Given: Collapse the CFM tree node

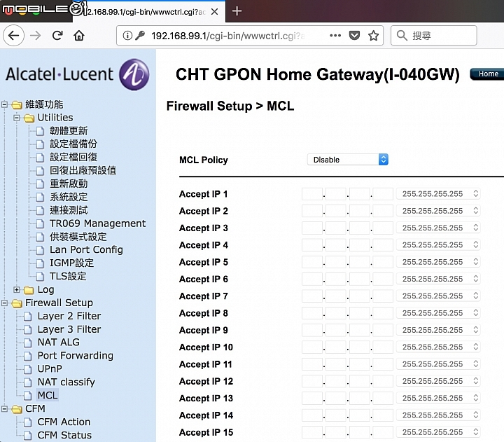Looking at the screenshot, I should coord(4,409).
